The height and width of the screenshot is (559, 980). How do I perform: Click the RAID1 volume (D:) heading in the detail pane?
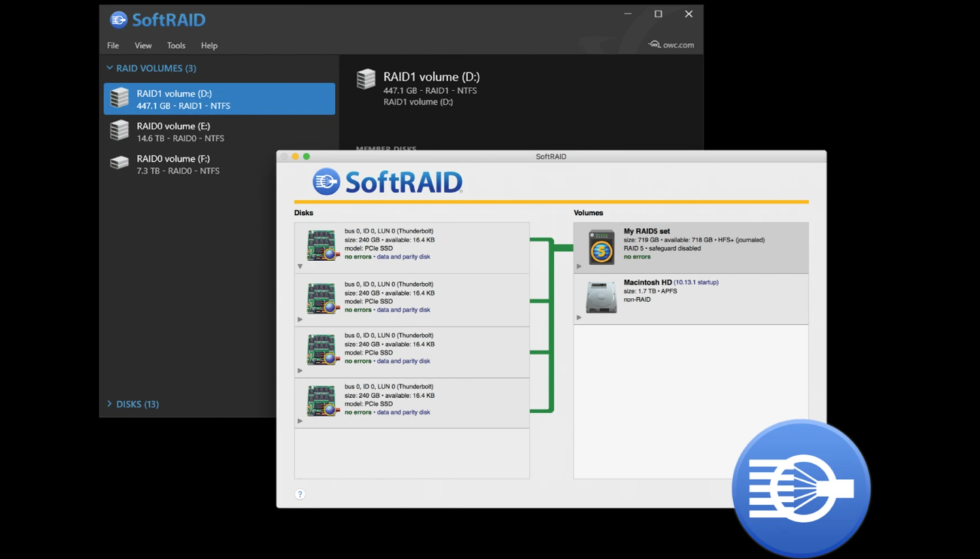431,77
